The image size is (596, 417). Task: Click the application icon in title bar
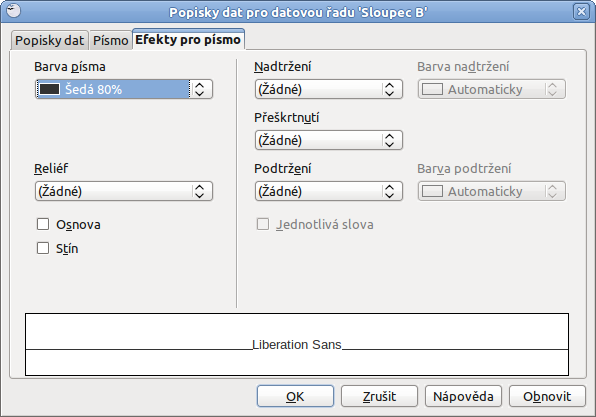tap(13, 10)
